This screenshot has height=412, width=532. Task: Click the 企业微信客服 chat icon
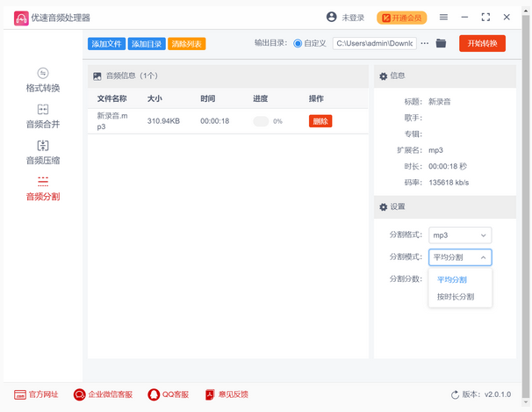(x=79, y=394)
